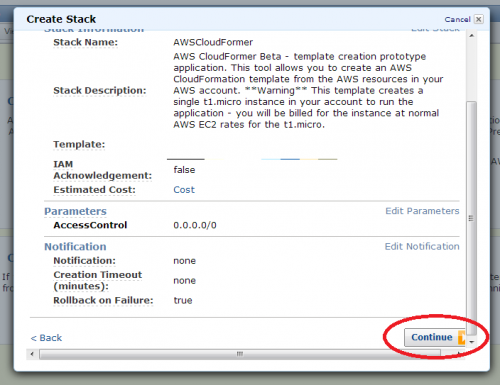Close the Create Stack dialog with X
Viewport: 500px width, 385px height.
pos(479,19)
